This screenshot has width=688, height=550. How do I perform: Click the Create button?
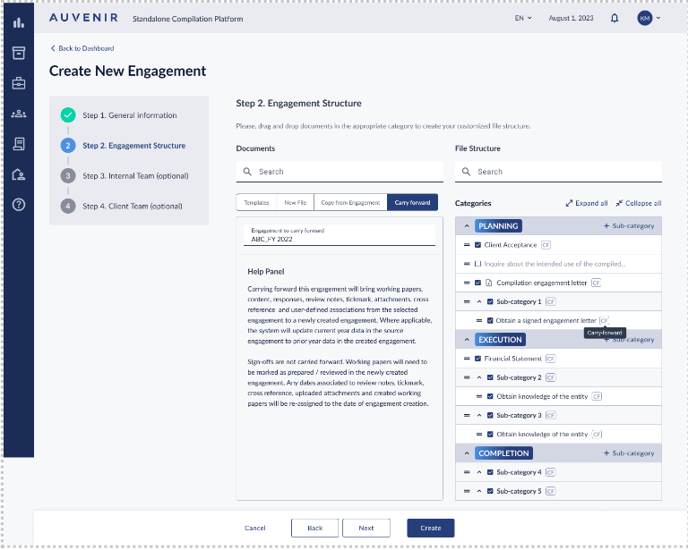[x=430, y=528]
